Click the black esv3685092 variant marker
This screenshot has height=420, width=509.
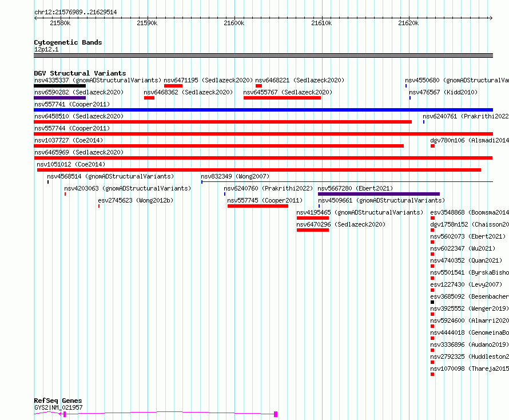coord(432,303)
